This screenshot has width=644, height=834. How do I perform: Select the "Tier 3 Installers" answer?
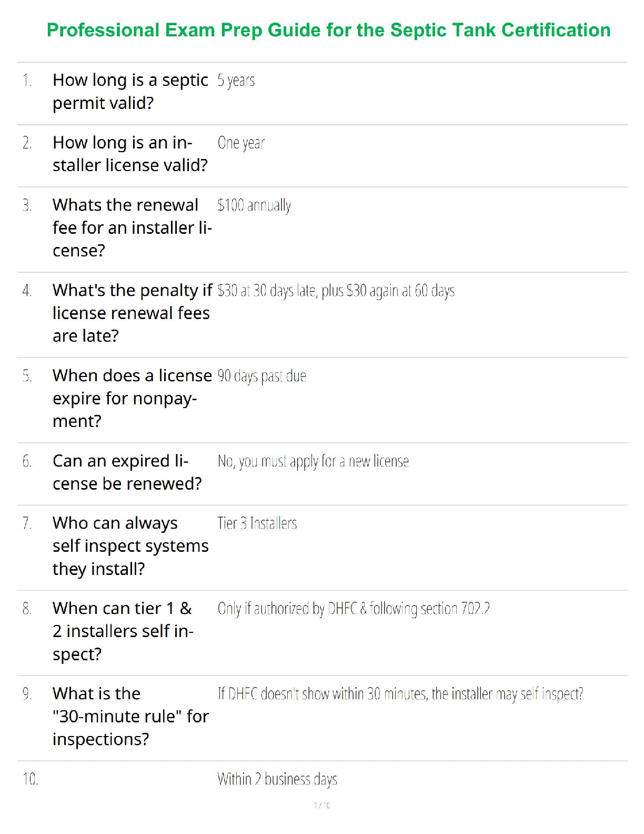pyautogui.click(x=257, y=523)
